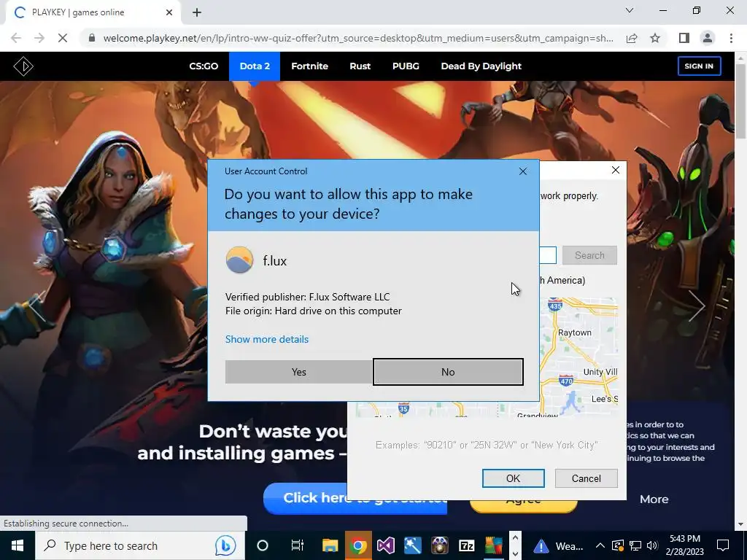747x560 pixels.
Task: Click the SIGN IN button
Action: pyautogui.click(x=699, y=66)
